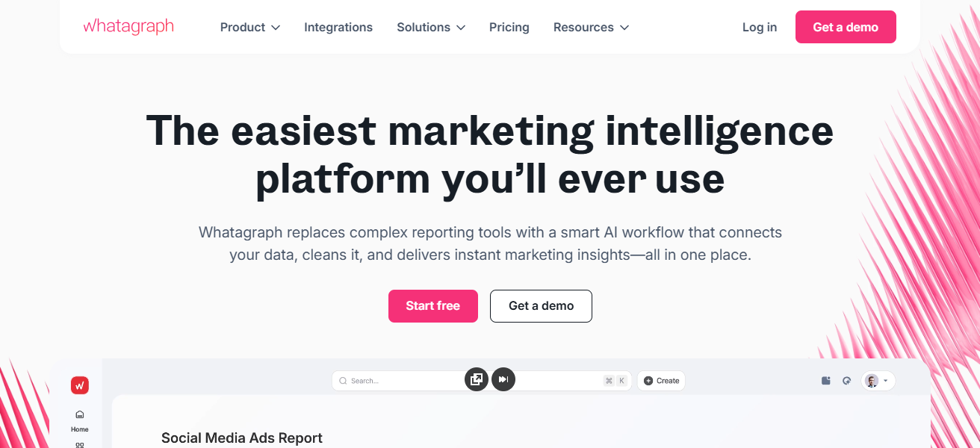Open the Pricing page
Screen dimensions: 980x448
[509, 28]
